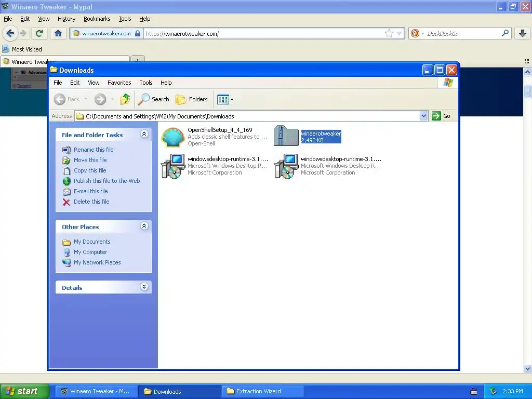Open Search in the Downloads window

pyautogui.click(x=154, y=99)
